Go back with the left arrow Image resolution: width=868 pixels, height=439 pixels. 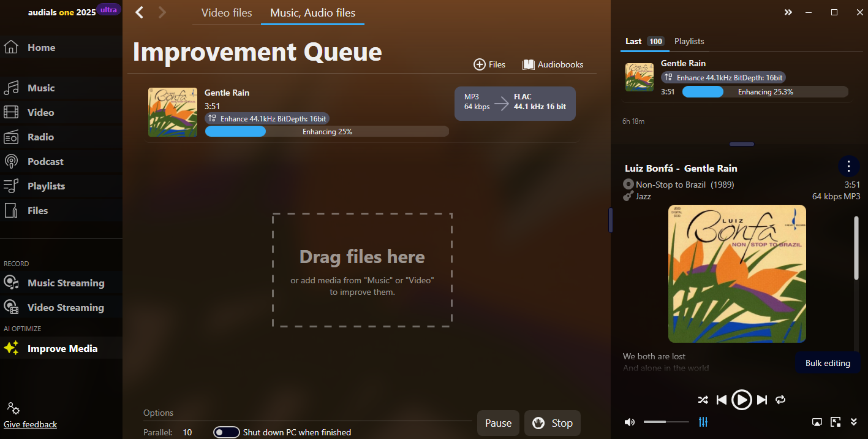click(140, 12)
